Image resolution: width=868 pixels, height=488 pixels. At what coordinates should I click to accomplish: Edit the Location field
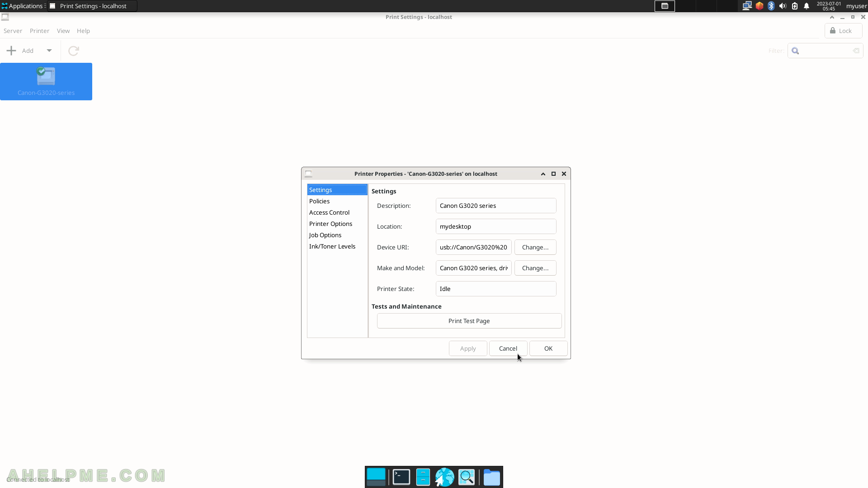click(496, 226)
